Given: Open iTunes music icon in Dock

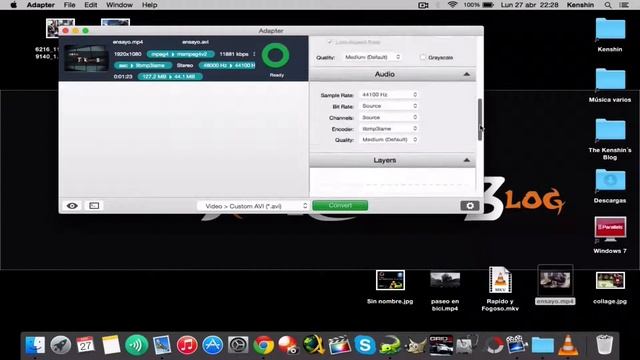Looking at the screenshot, I should (x=187, y=345).
